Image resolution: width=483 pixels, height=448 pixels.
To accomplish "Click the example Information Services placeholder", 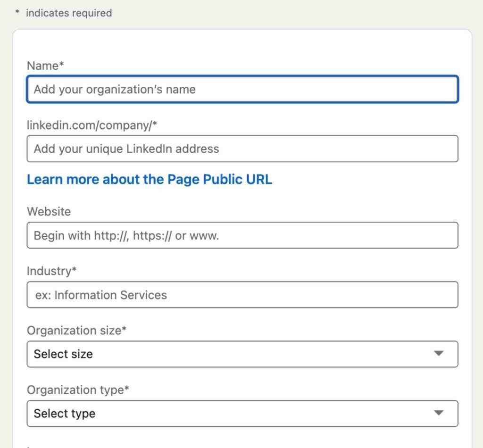I will click(x=100, y=294).
